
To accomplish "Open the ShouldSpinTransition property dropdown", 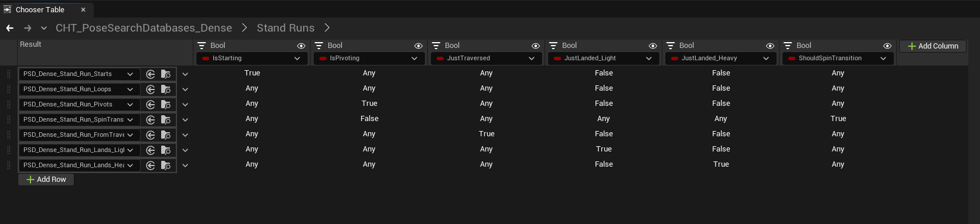I will (838, 58).
